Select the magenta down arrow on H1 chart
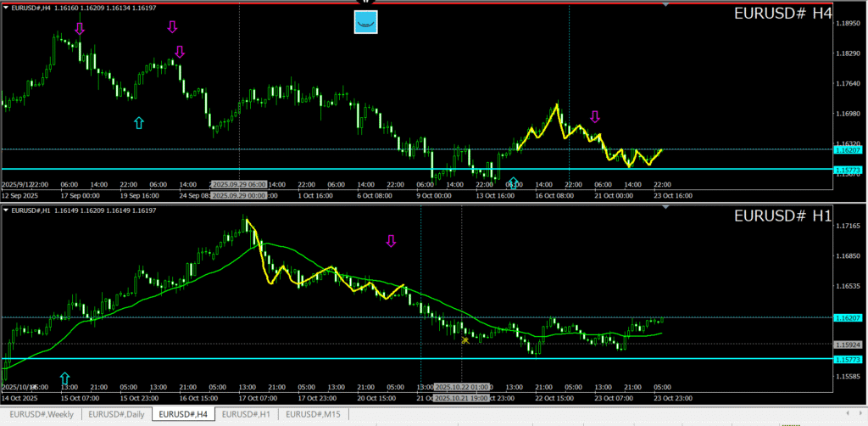 click(x=391, y=241)
